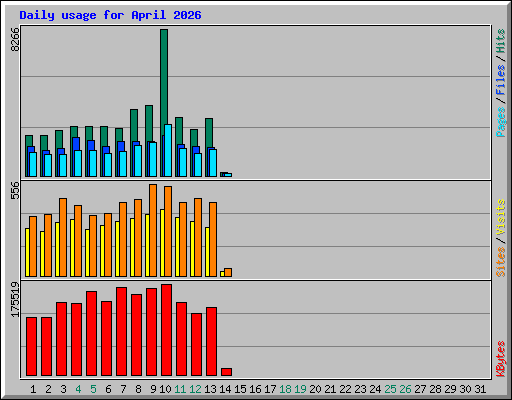Viewport: 512px width, 400px height.
Task: Select day 14 on the date axis
Action: click(225, 389)
